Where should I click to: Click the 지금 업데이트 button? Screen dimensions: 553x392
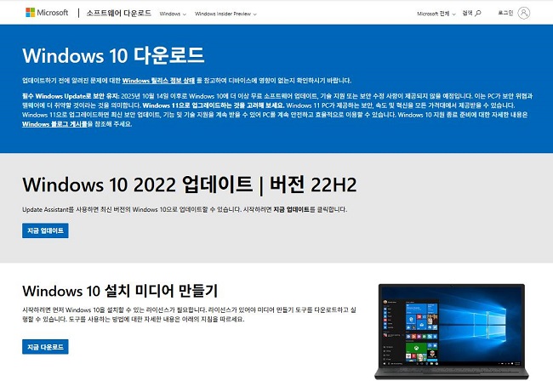click(x=45, y=230)
